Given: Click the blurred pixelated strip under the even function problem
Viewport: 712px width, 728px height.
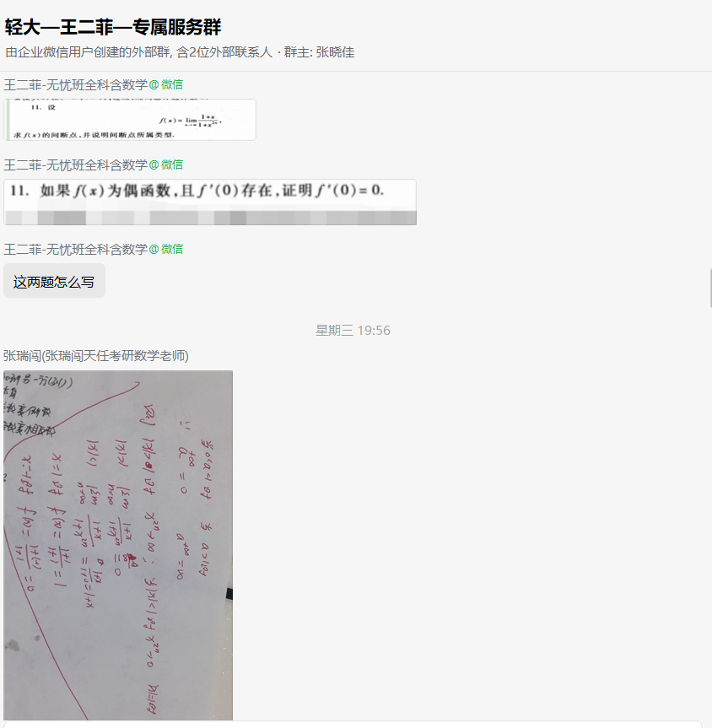Looking at the screenshot, I should tap(210, 218).
